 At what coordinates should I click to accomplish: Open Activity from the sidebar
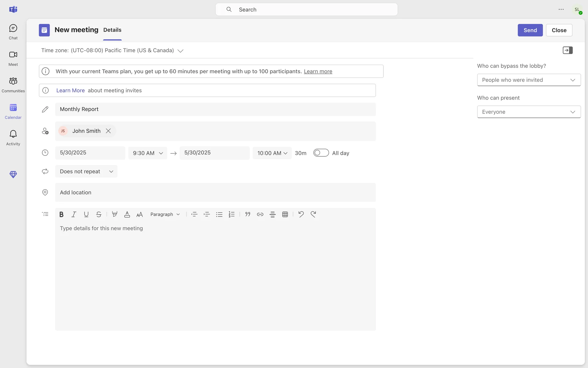(x=13, y=138)
